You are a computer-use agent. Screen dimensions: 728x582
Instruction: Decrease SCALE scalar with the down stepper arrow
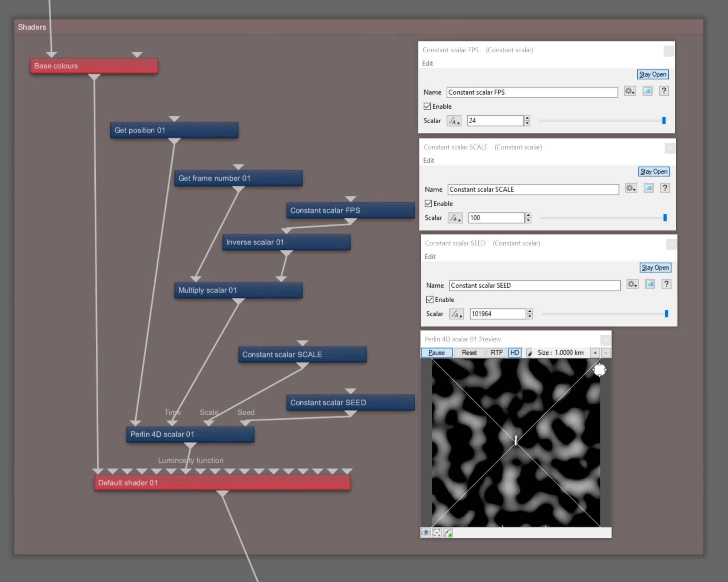(x=528, y=220)
